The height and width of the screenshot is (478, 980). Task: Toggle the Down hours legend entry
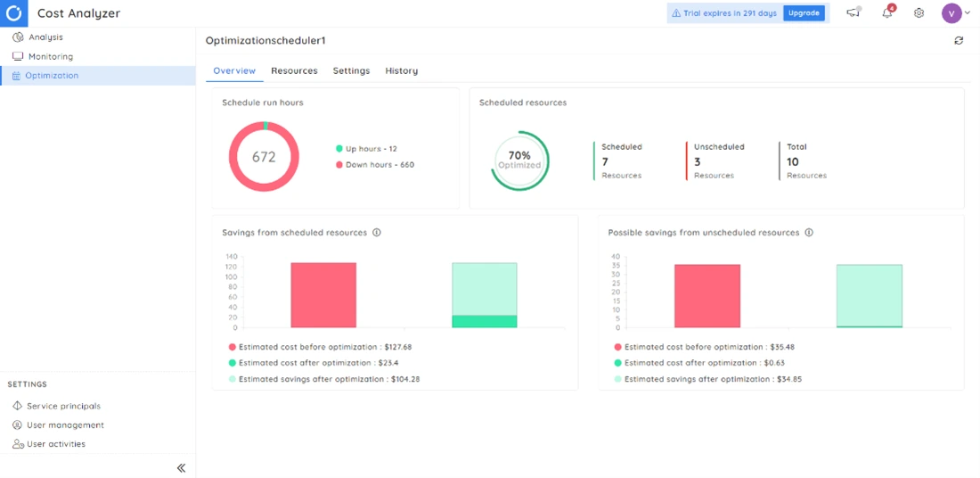coord(374,165)
